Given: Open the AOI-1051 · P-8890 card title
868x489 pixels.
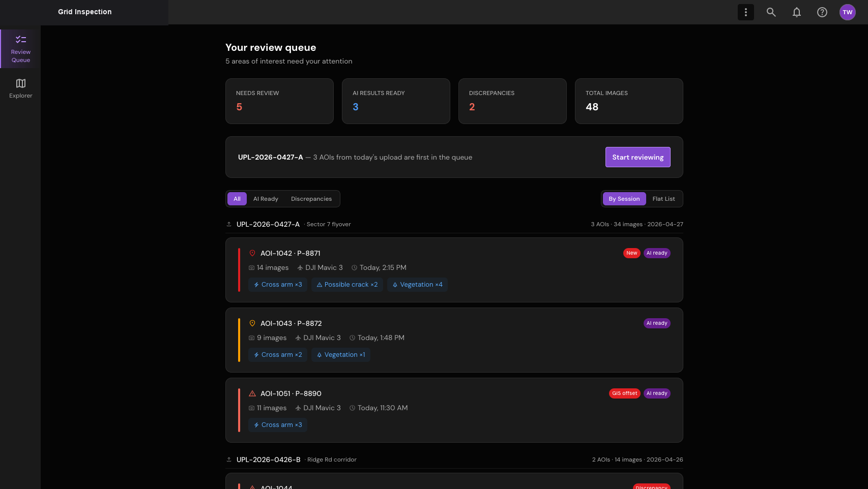Looking at the screenshot, I should [291, 393].
